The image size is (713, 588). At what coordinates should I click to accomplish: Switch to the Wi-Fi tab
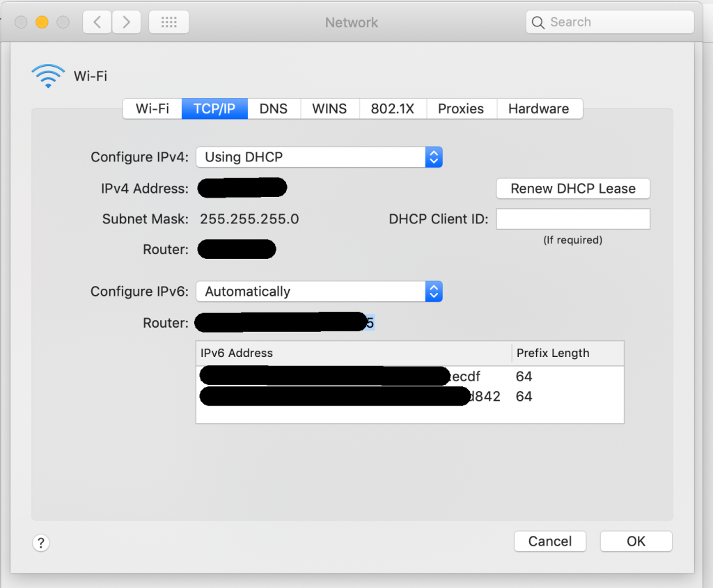[152, 109]
